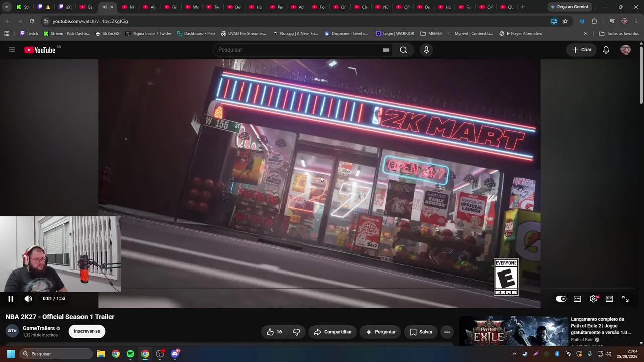Open more actions three-dot menu
The height and width of the screenshot is (362, 644).
pyautogui.click(x=447, y=332)
